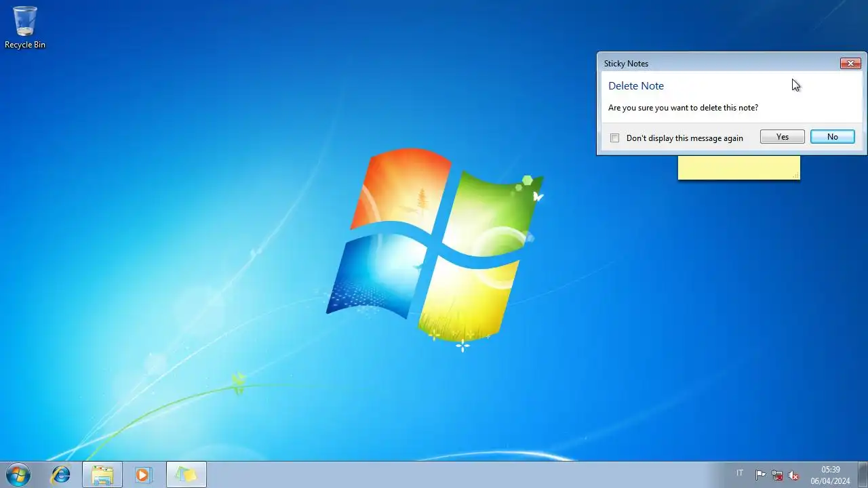The width and height of the screenshot is (868, 488).
Task: Click the Show desktop strip in the taskbar
Action: [x=863, y=474]
